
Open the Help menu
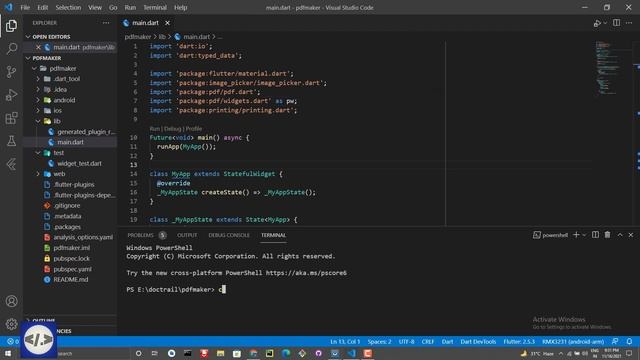(180, 7)
